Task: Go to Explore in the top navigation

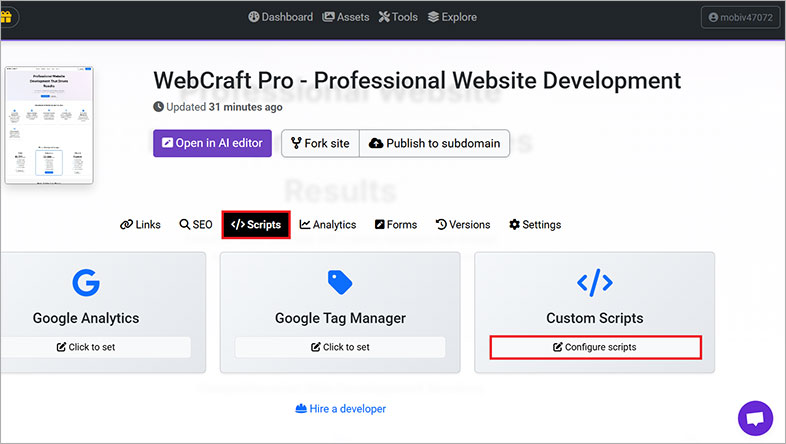Action: click(451, 17)
